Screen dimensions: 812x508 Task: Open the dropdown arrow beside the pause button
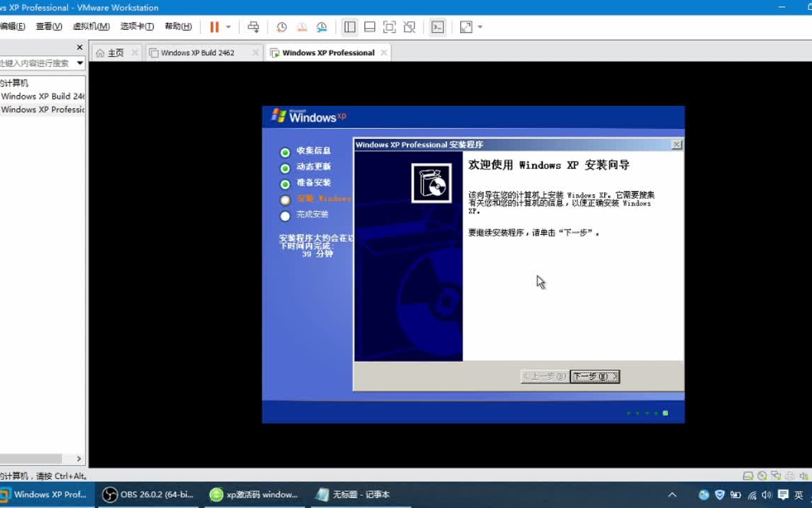coord(228,27)
